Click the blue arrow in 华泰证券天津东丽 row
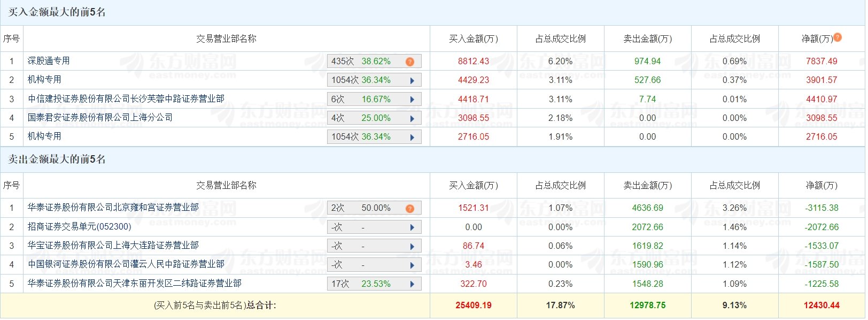The image size is (868, 320). click(412, 284)
